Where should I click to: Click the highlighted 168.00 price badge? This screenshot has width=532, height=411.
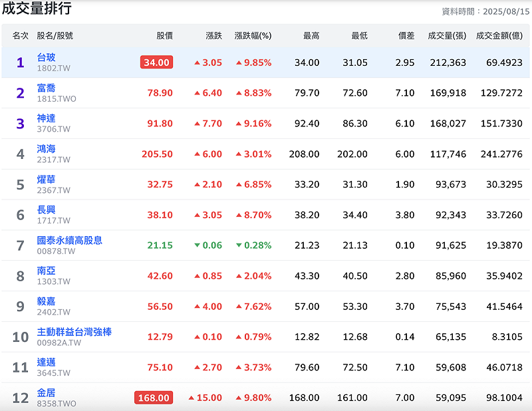pyautogui.click(x=154, y=398)
